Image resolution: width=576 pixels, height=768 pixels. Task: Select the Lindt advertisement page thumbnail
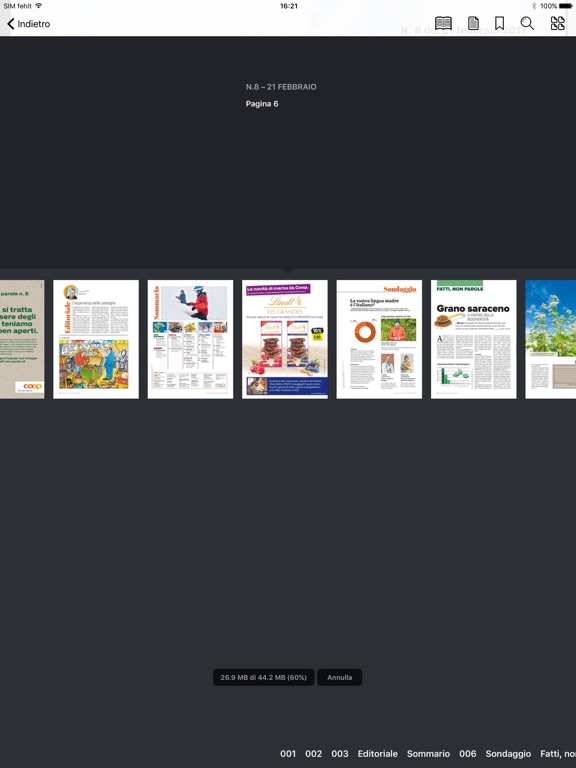[285, 339]
